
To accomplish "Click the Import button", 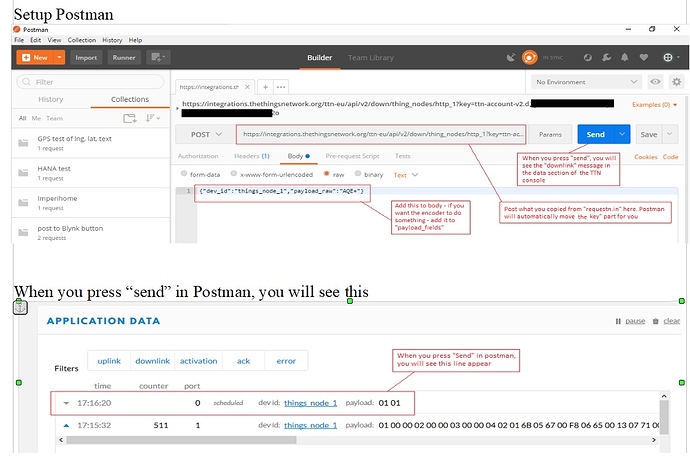I will tap(86, 58).
